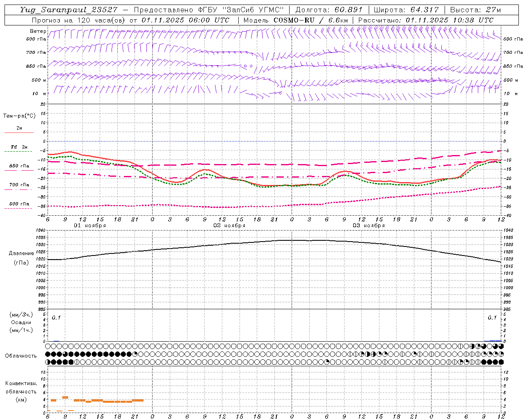Click the 2м temperature legend label
This screenshot has width=525, height=420.
click(x=19, y=128)
